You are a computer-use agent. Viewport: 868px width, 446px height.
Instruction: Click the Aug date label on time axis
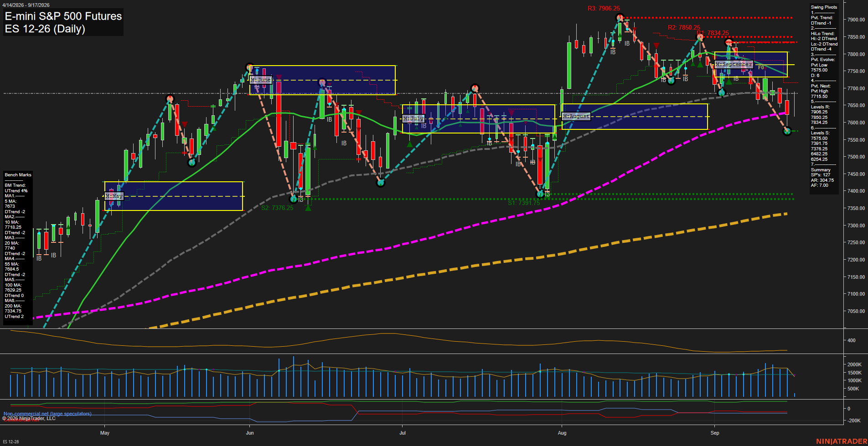[562, 433]
